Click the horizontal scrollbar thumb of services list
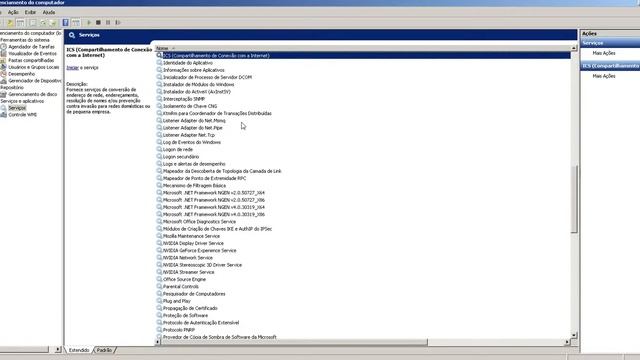Viewport: 640px width, 360px height. 294,342
